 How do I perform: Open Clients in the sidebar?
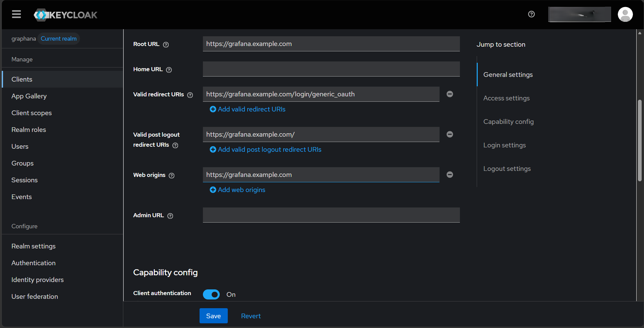tap(62, 79)
